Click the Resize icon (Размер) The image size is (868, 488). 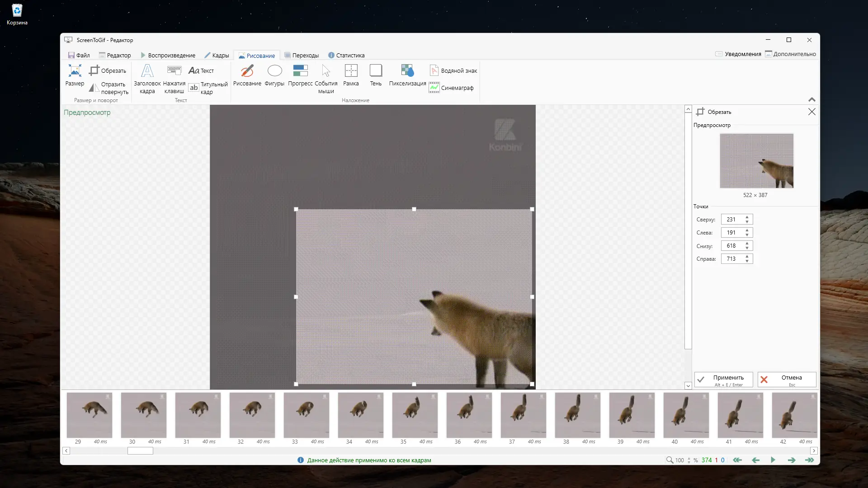click(75, 75)
